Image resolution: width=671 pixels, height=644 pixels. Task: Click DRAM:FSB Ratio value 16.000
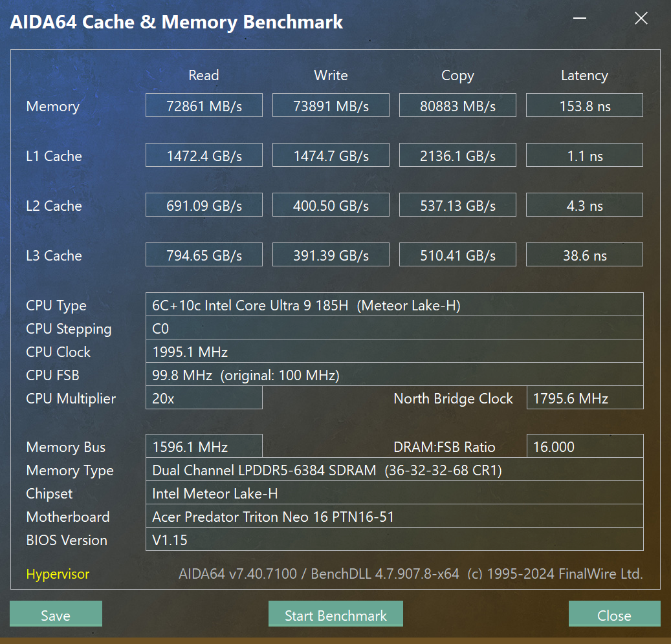pos(585,446)
